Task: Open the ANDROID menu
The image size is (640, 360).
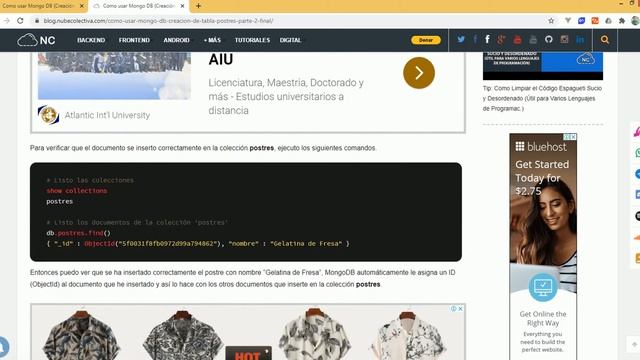Action: [176, 40]
